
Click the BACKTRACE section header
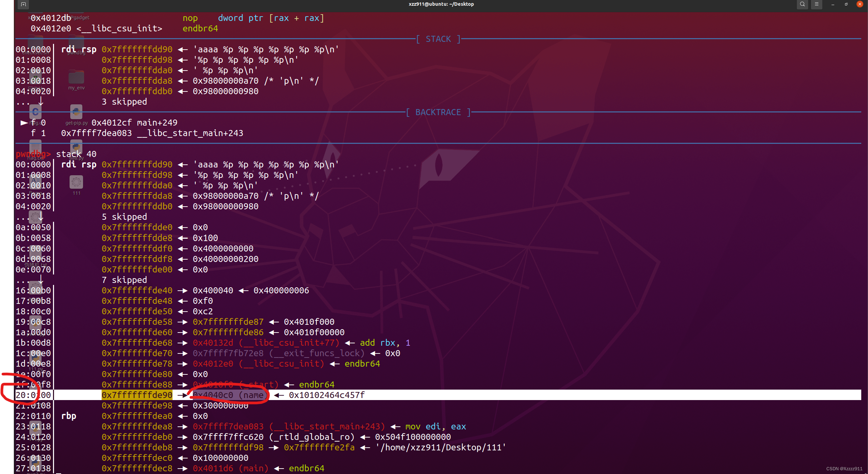click(x=438, y=112)
